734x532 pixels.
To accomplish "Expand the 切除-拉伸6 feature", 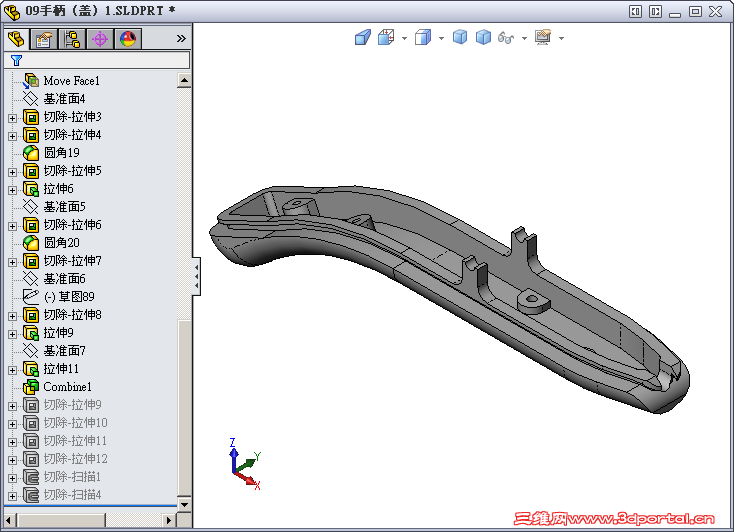I will (x=13, y=226).
